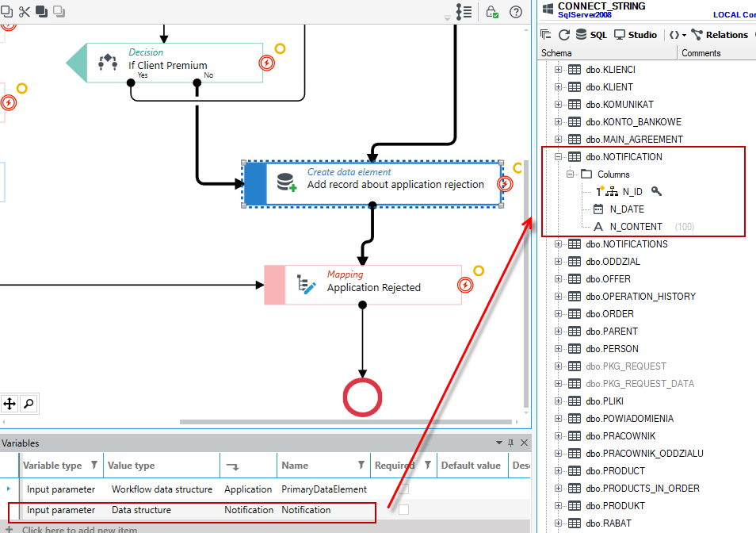Open Studio from schema toolbar
Viewport: 756px width, 533px height.
[x=636, y=35]
